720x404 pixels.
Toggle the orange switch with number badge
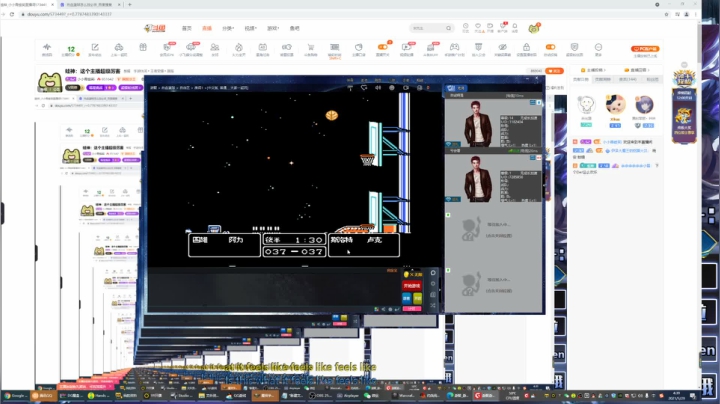tap(382, 47)
